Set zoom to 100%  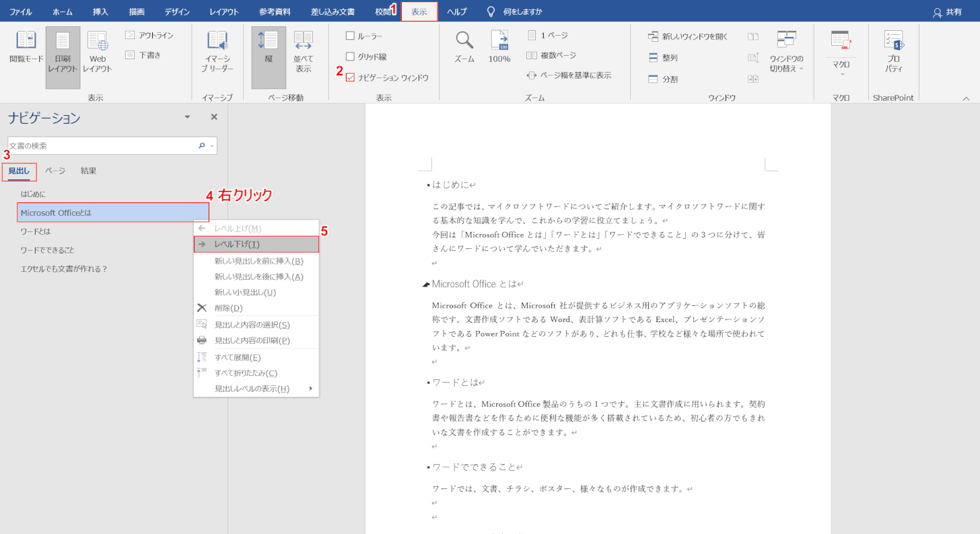click(x=499, y=47)
